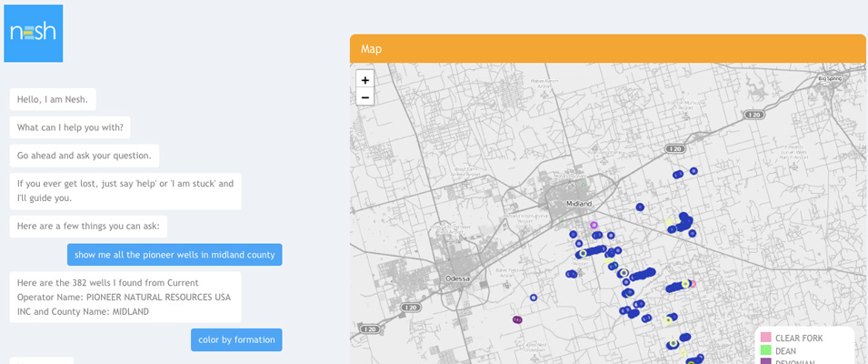868x364 pixels.
Task: Click the Map panel header
Action: tap(607, 49)
